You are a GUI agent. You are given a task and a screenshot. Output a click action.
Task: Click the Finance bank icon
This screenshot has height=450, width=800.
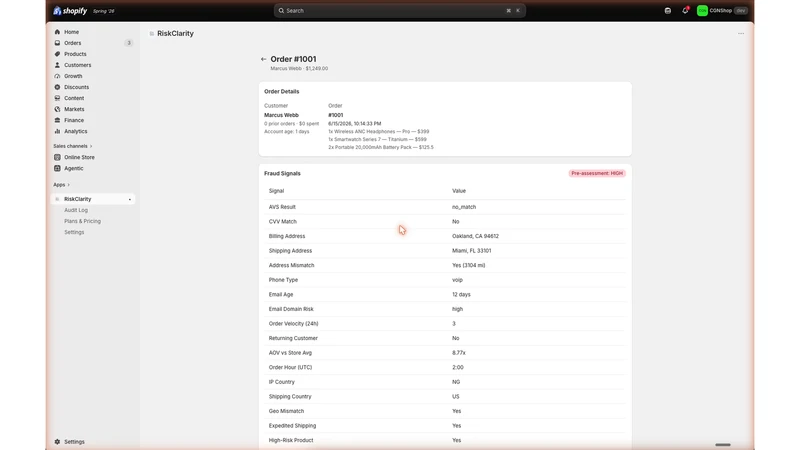(x=57, y=120)
